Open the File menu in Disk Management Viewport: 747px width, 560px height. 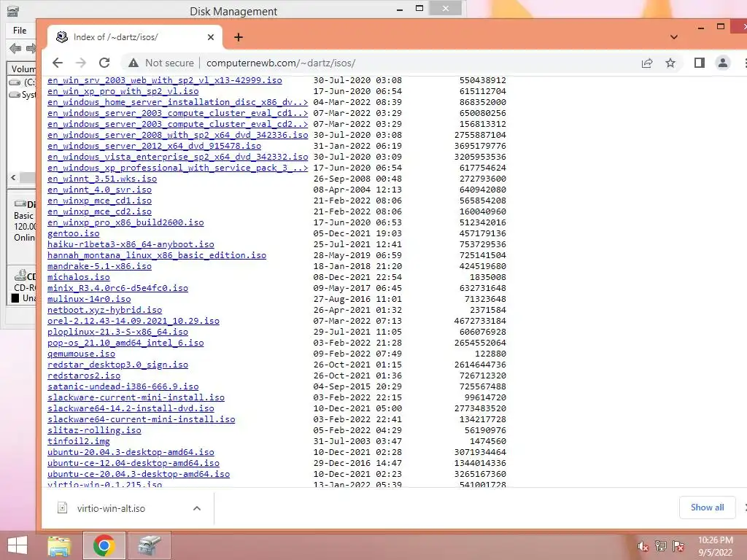[x=20, y=31]
